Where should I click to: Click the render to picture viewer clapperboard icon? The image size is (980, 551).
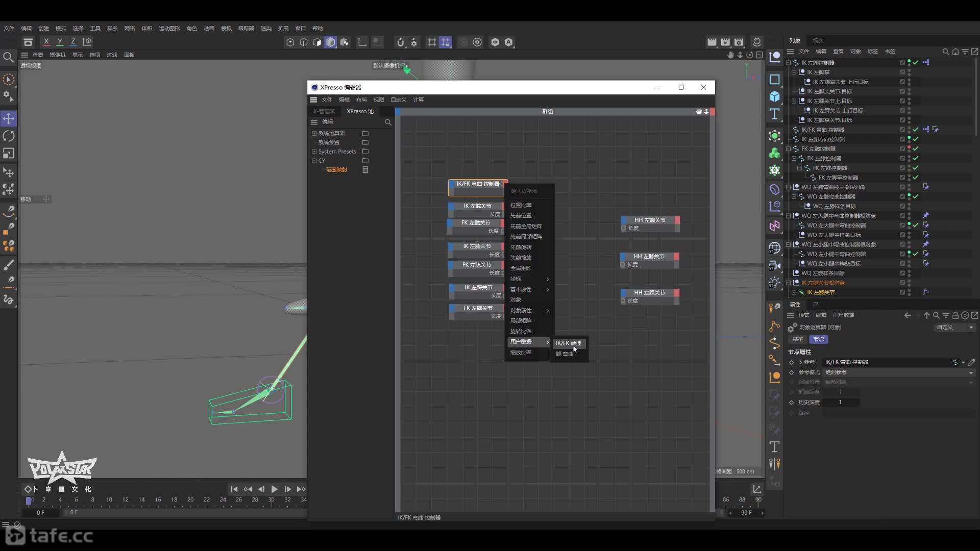pos(725,42)
